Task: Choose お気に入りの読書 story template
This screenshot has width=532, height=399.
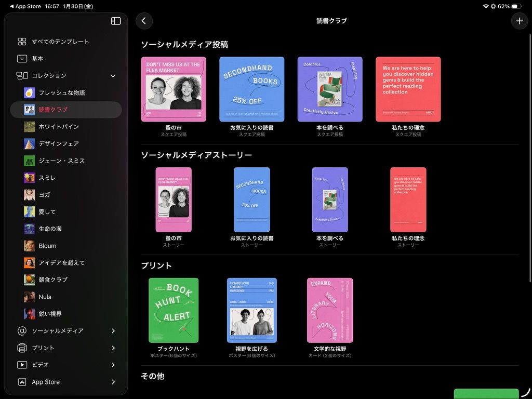Action: (x=252, y=200)
